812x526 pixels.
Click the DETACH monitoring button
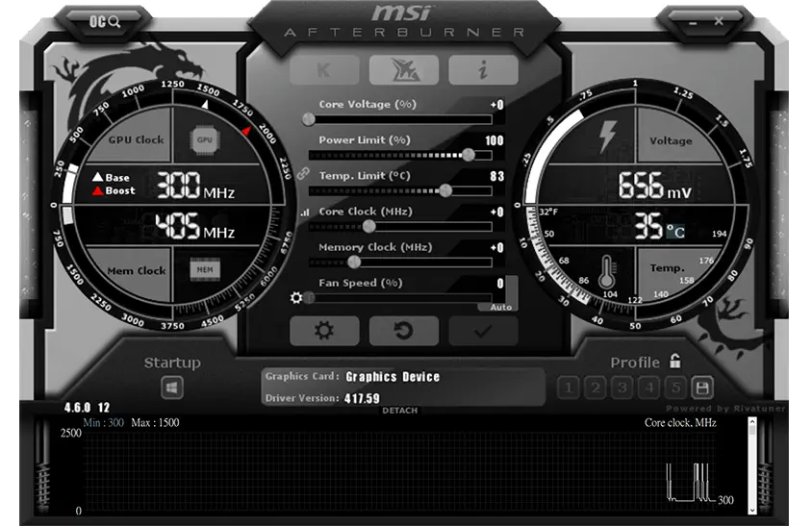coord(400,411)
